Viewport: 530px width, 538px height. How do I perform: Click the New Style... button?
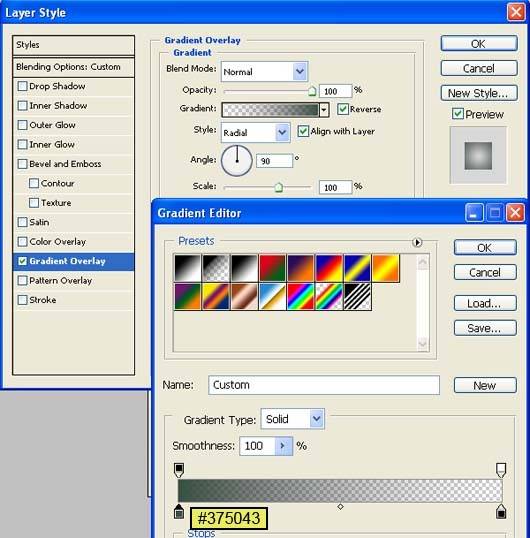(x=479, y=93)
